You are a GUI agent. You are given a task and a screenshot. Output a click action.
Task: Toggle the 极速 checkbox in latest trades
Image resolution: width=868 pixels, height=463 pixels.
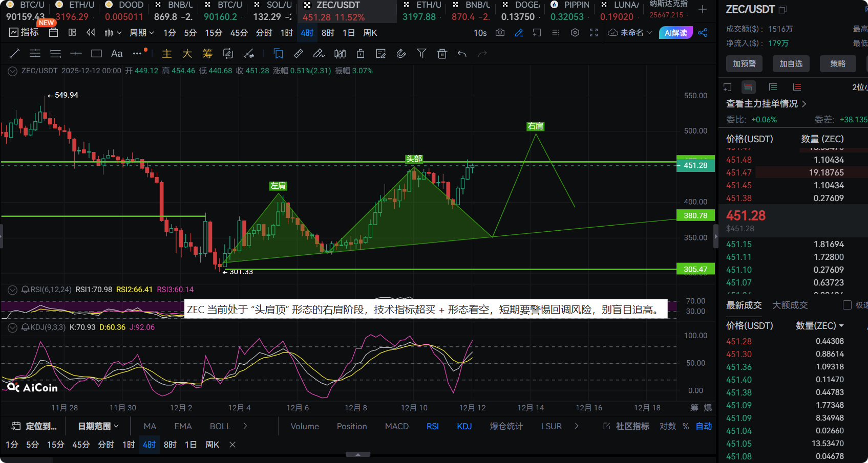(x=847, y=305)
